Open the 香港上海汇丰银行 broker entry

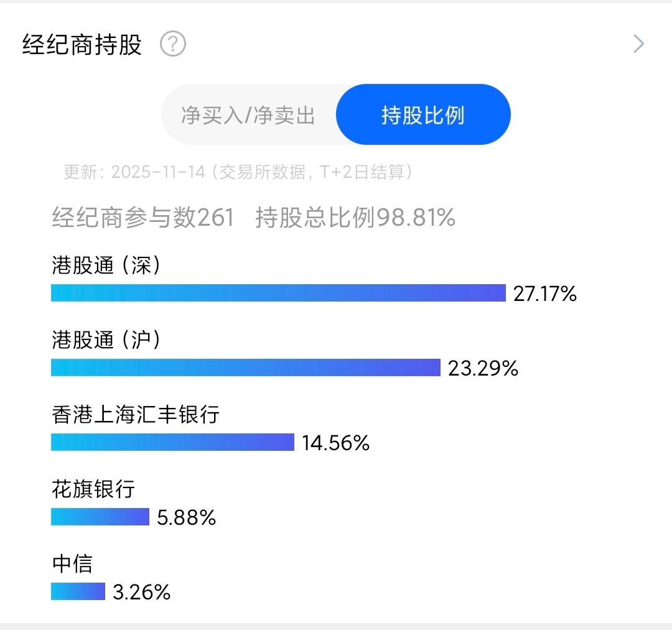click(136, 415)
